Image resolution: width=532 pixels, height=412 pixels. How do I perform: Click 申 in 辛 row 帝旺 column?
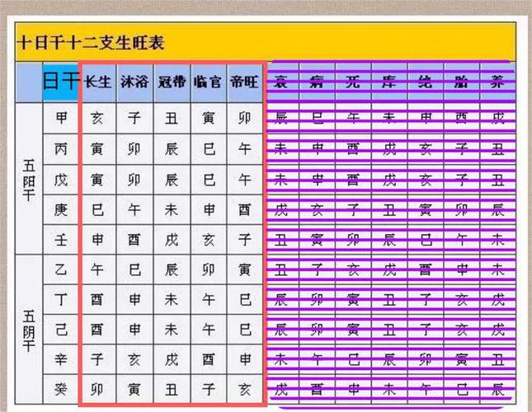(x=244, y=359)
